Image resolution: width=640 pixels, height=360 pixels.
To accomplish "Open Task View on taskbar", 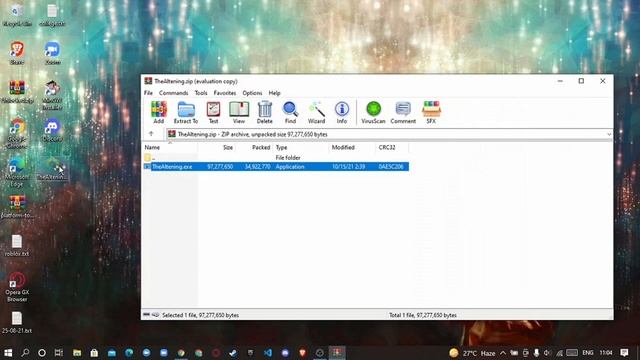I will pyautogui.click(x=59, y=353).
